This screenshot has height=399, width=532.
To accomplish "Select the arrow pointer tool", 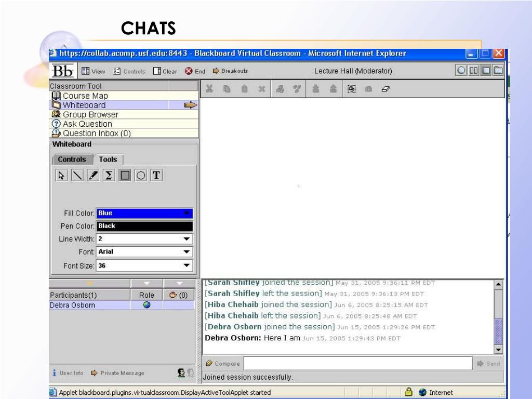I will pyautogui.click(x=61, y=176).
